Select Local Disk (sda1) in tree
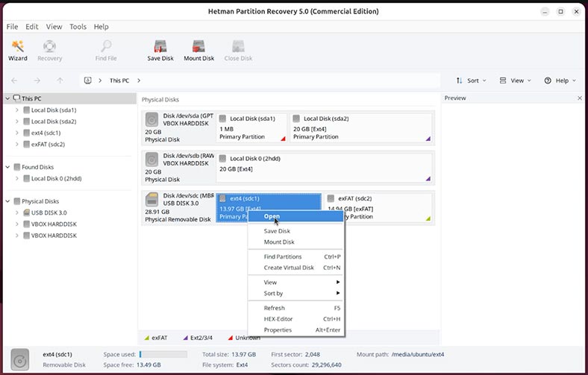This screenshot has width=588, height=375. click(x=54, y=110)
